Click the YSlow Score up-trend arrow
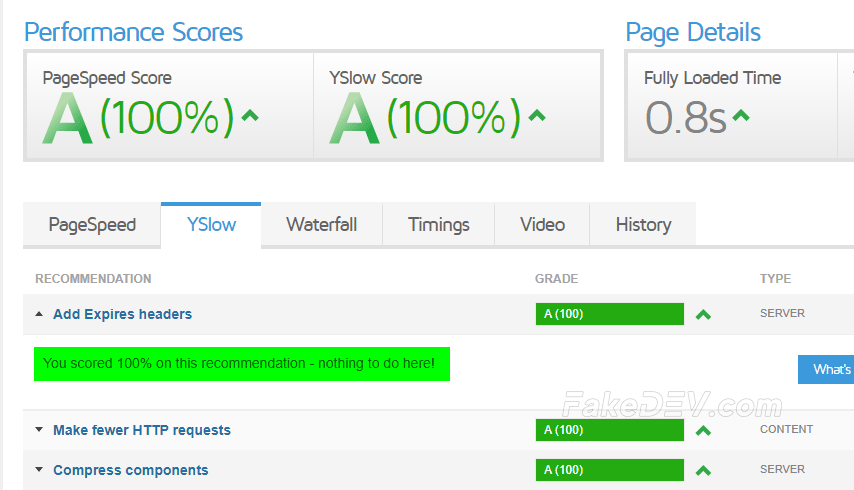 point(537,115)
